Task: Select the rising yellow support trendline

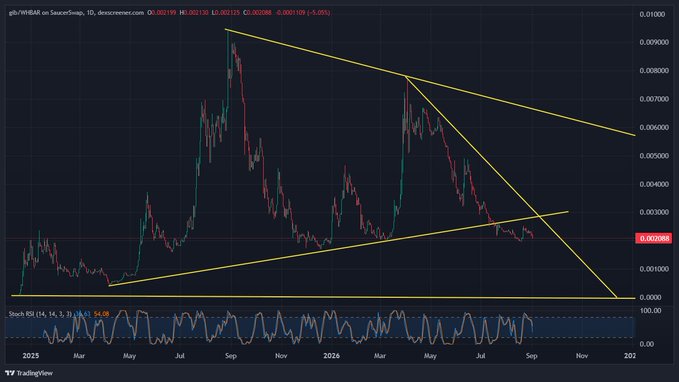Action: [x=338, y=249]
